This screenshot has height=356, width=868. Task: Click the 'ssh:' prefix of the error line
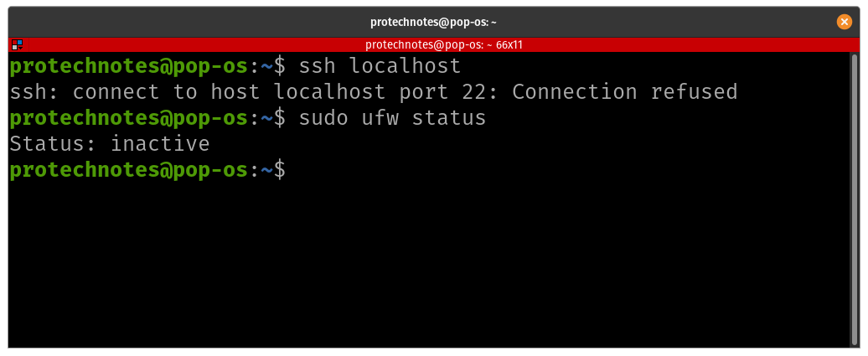tap(34, 91)
